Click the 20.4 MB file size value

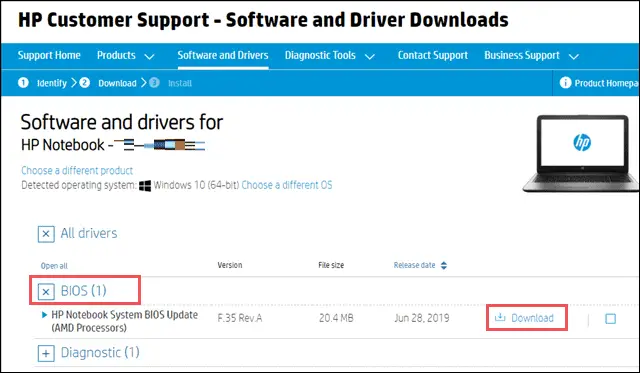pos(336,318)
